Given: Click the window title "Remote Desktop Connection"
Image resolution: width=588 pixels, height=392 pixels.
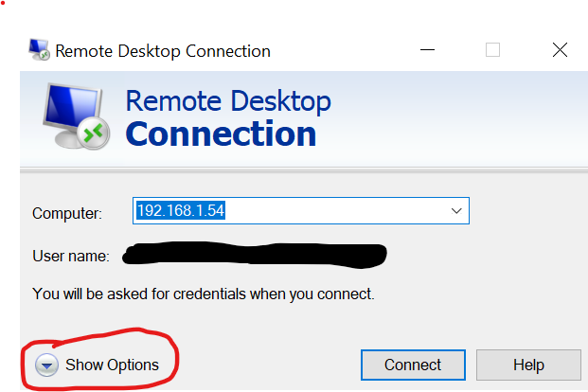Looking at the screenshot, I should point(163,51).
